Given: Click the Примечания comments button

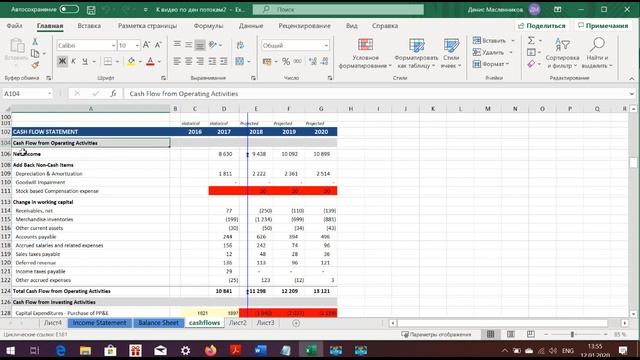Looking at the screenshot, I should [603, 26].
